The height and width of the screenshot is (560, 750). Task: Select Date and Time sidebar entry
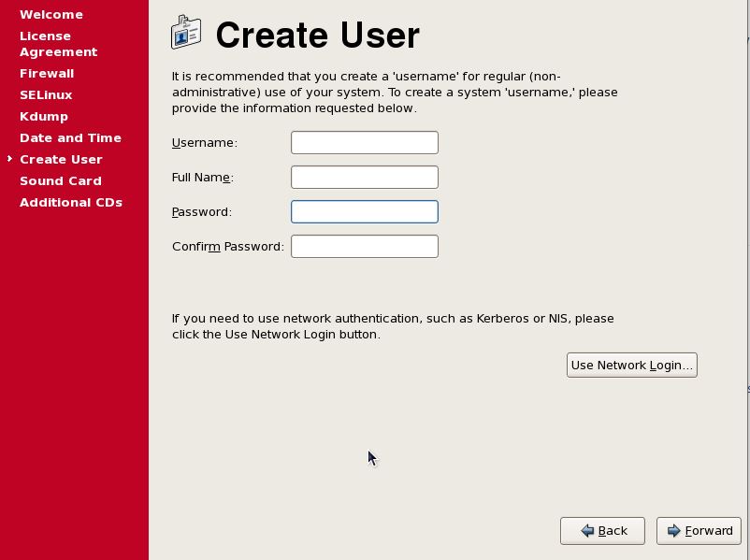70,137
